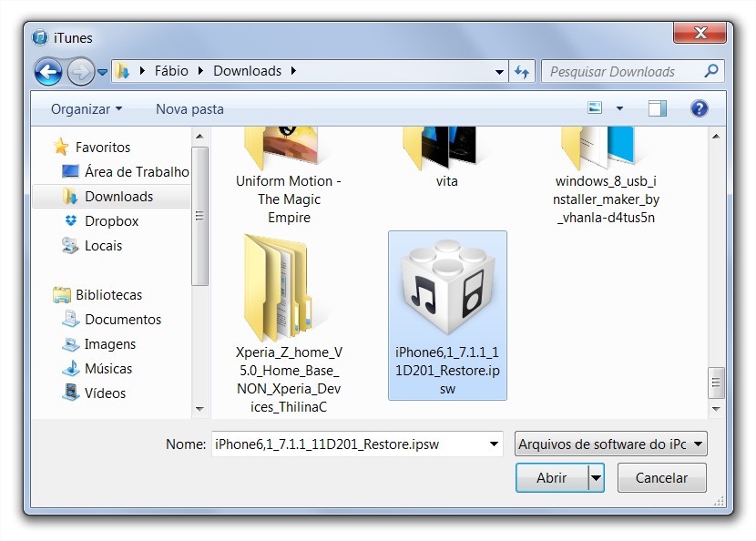
Task: Open Área de Trabalho in the sidebar
Action: tap(137, 171)
